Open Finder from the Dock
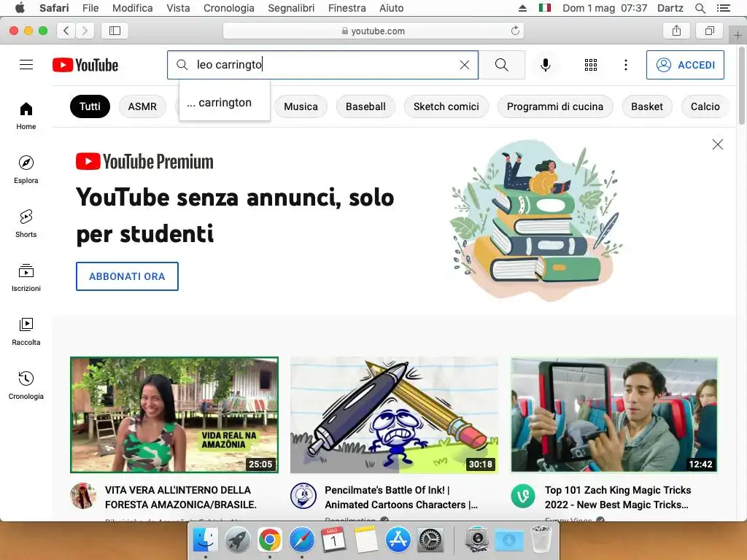The height and width of the screenshot is (560, 747). tap(205, 540)
